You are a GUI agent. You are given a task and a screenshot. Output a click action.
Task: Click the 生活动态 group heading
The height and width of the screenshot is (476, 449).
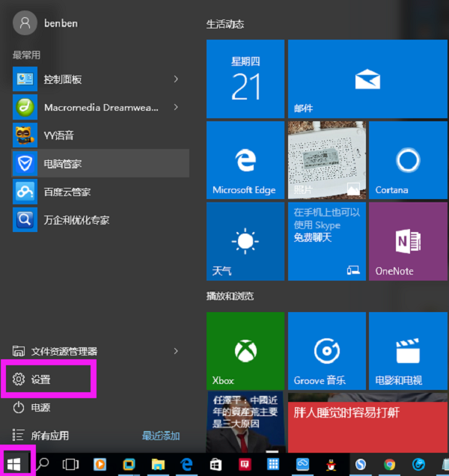tap(225, 24)
